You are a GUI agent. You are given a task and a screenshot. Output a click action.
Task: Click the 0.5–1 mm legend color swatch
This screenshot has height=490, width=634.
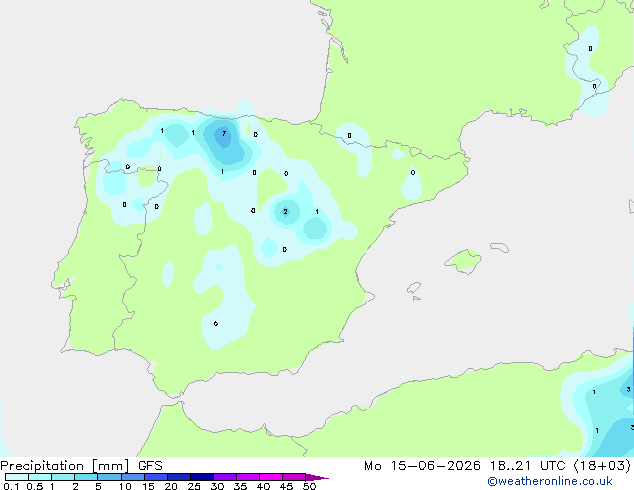(x=40, y=477)
